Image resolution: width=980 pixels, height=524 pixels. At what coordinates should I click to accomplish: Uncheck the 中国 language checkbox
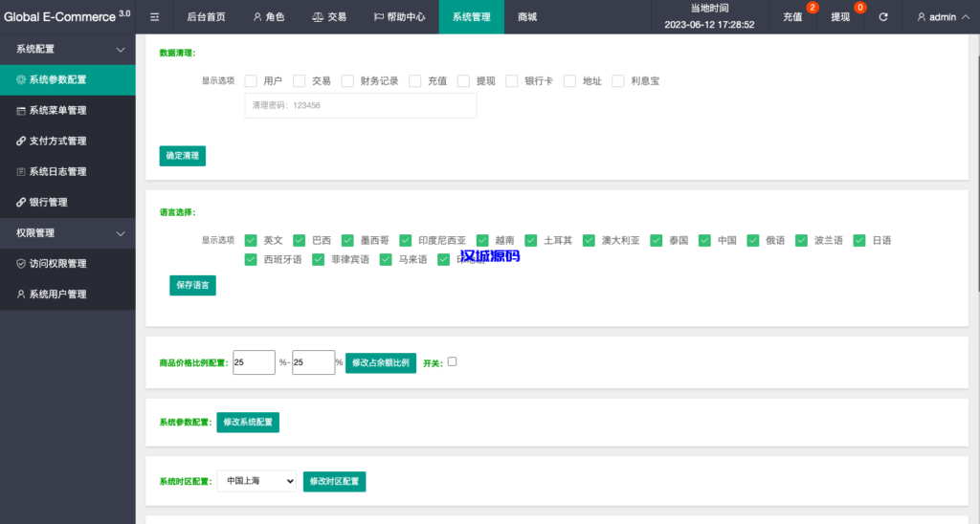[x=704, y=240]
